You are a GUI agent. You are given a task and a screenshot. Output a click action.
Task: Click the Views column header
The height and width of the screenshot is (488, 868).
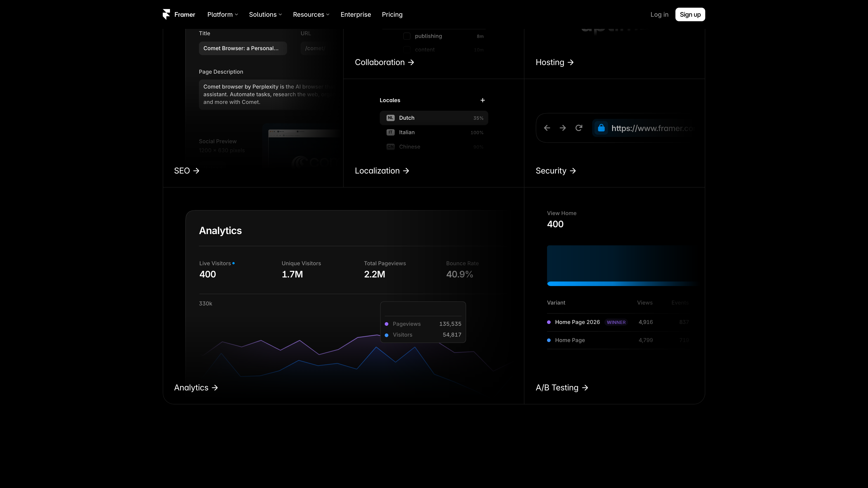coord(645,303)
